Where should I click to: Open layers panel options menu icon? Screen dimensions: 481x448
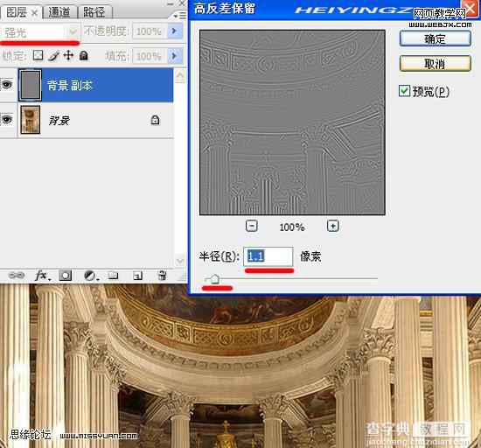point(180,16)
